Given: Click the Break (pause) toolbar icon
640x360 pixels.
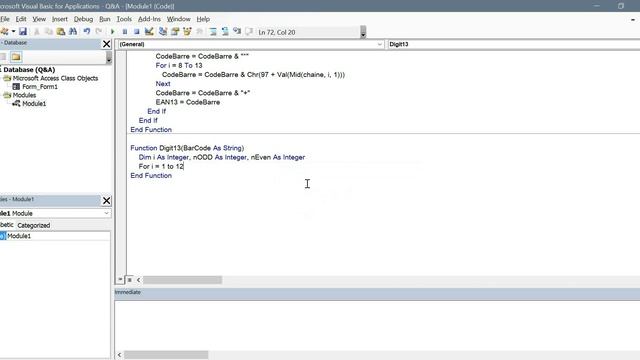Looking at the screenshot, I should coord(124,31).
